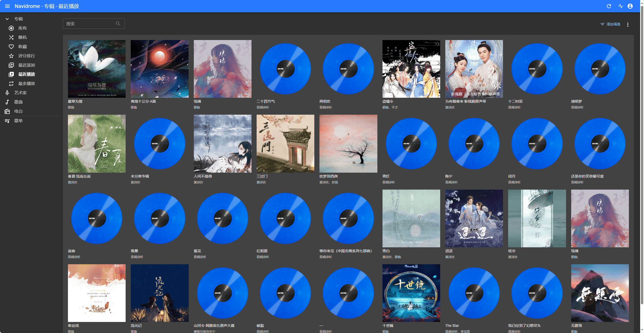Select 最多播放 in the sidebar
644x333 pixels.
[27, 83]
